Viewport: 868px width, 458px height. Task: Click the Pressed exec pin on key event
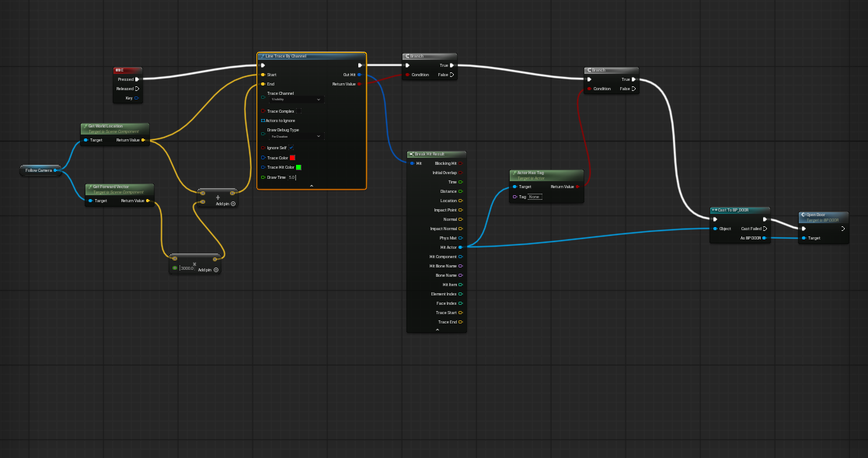tap(138, 79)
